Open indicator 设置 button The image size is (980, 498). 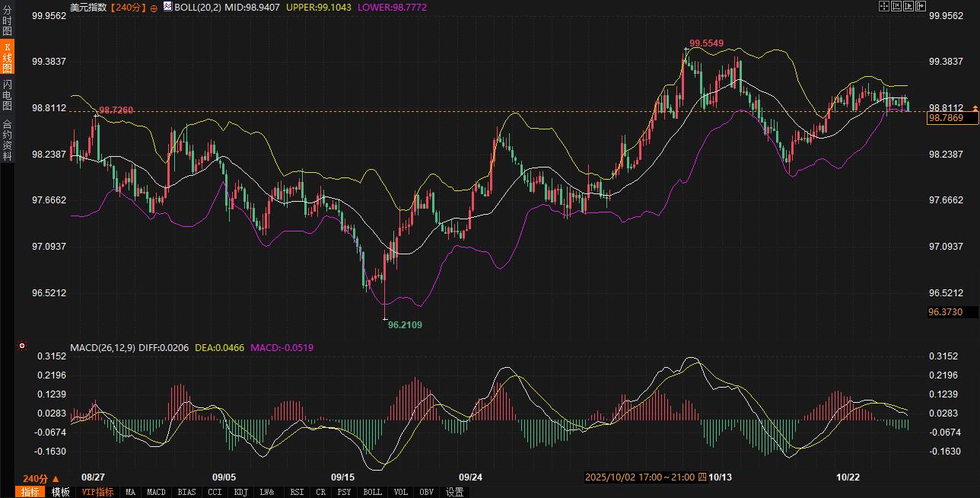click(x=455, y=492)
